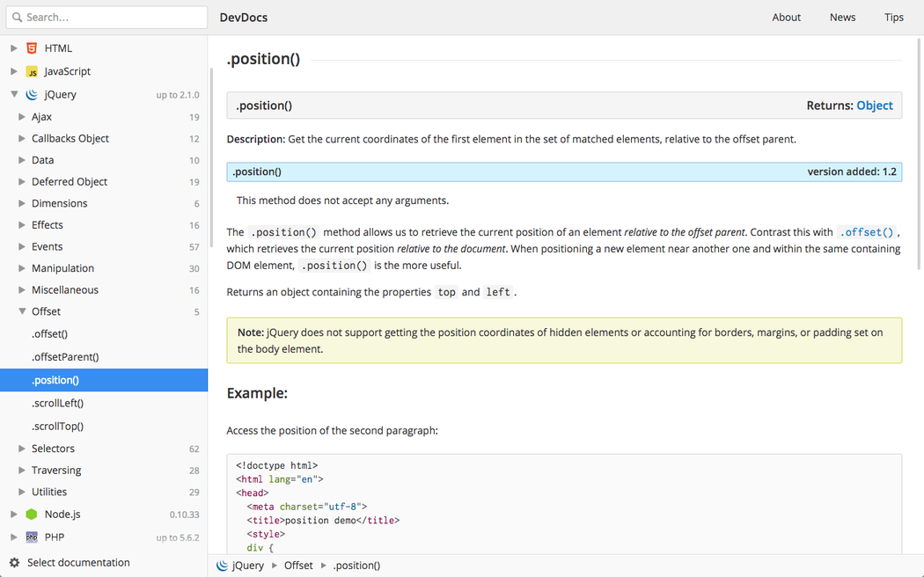Screen dimensions: 924x577
Task: Click the jQuery icon in bottom breadcrumb
Action: coord(223,566)
